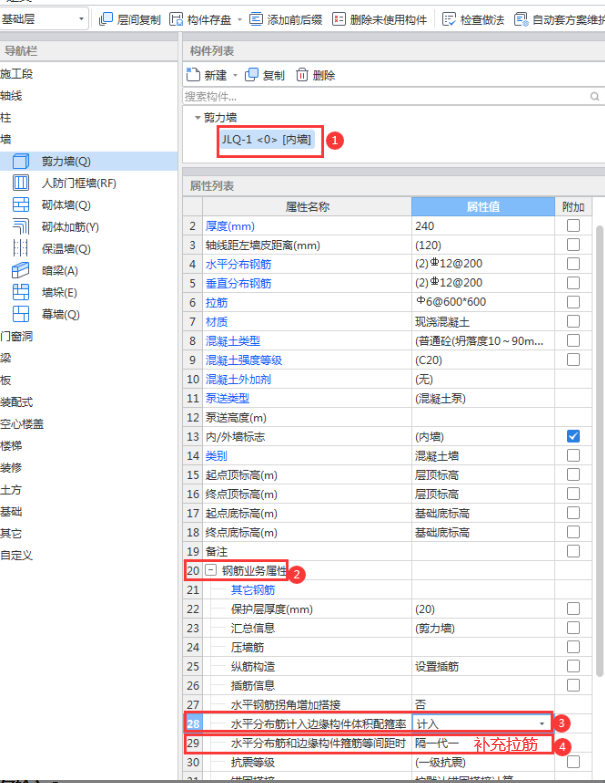Click the search magnifier icon
The height and width of the screenshot is (783, 605).
point(595,96)
